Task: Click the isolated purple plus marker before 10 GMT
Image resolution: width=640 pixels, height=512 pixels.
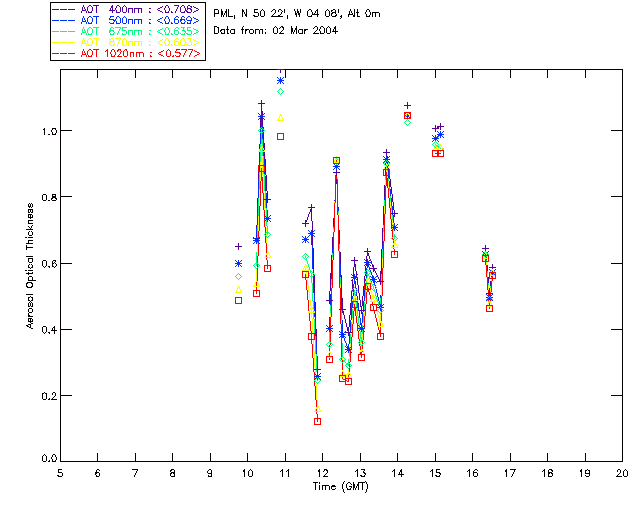Action: (x=238, y=247)
